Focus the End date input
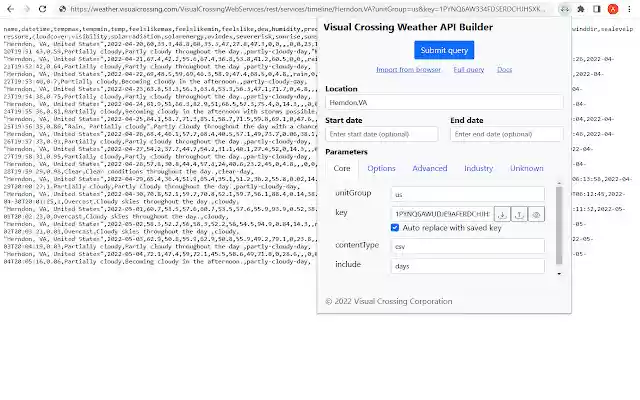 [507, 134]
